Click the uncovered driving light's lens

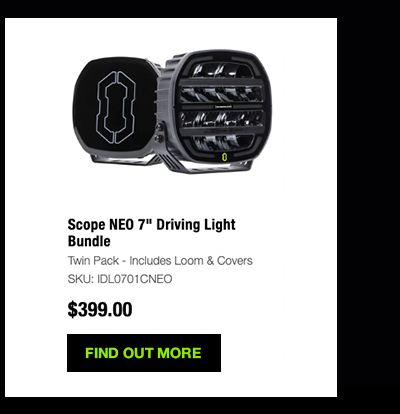point(222,108)
